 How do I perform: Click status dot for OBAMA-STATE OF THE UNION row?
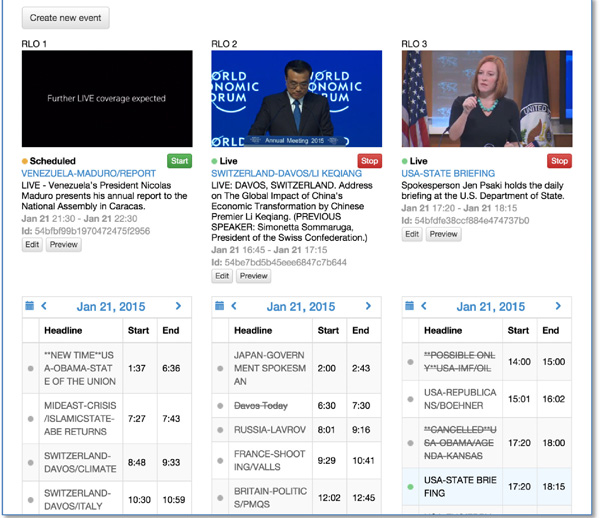pyautogui.click(x=31, y=368)
